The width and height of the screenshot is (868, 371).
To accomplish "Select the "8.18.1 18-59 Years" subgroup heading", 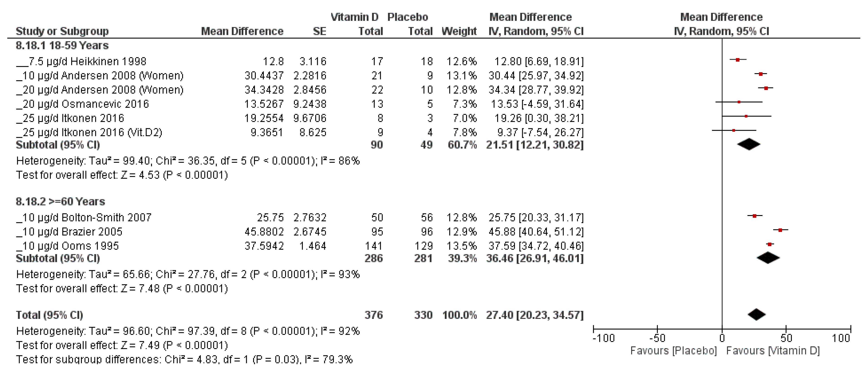I will 62,46.
